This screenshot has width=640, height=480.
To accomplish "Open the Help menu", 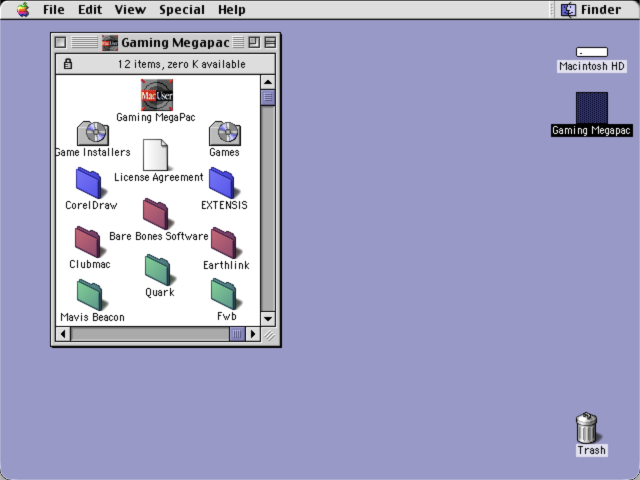I will pyautogui.click(x=232, y=9).
